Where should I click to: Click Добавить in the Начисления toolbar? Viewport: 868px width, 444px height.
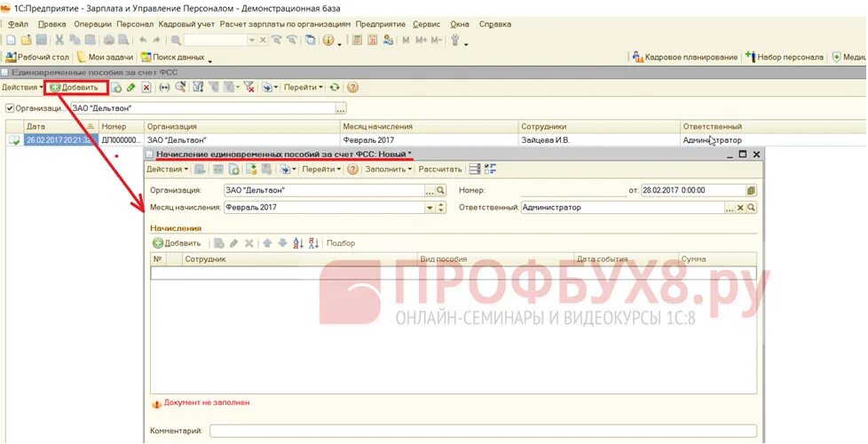tap(177, 242)
